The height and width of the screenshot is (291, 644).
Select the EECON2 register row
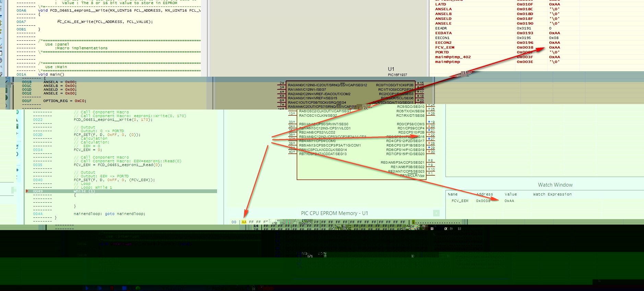coord(537,43)
